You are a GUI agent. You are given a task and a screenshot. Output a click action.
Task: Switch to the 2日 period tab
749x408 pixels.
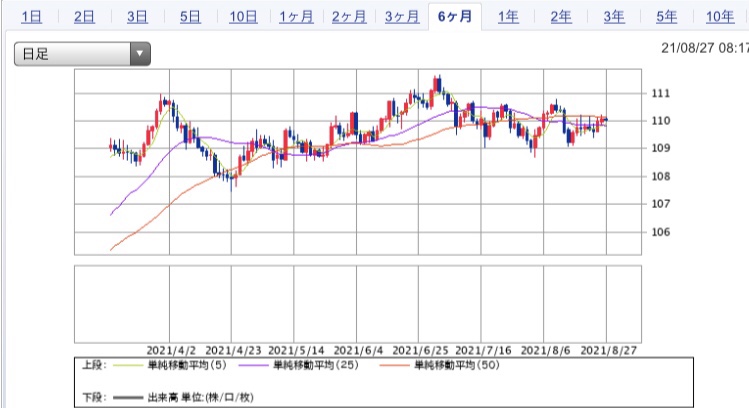click(x=84, y=17)
